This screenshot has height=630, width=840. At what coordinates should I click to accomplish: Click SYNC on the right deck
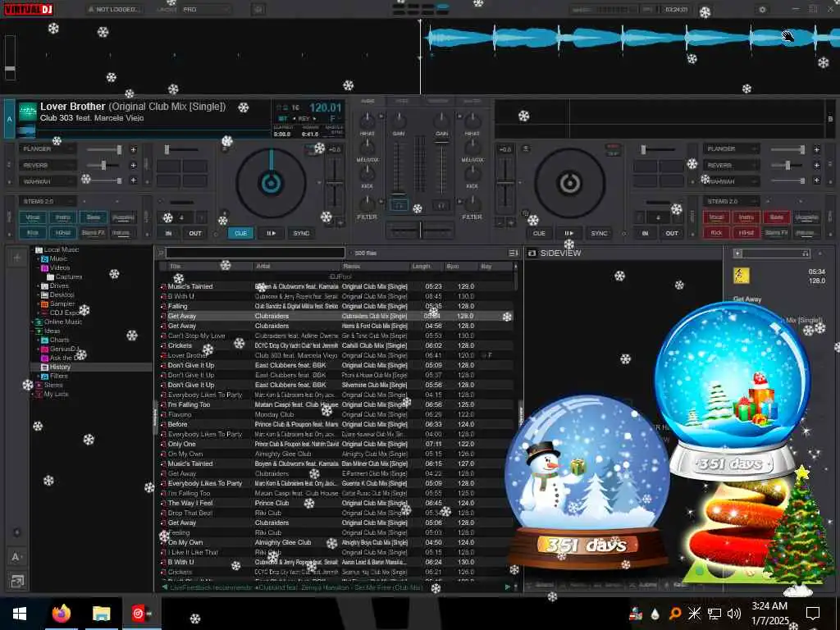pyautogui.click(x=599, y=233)
